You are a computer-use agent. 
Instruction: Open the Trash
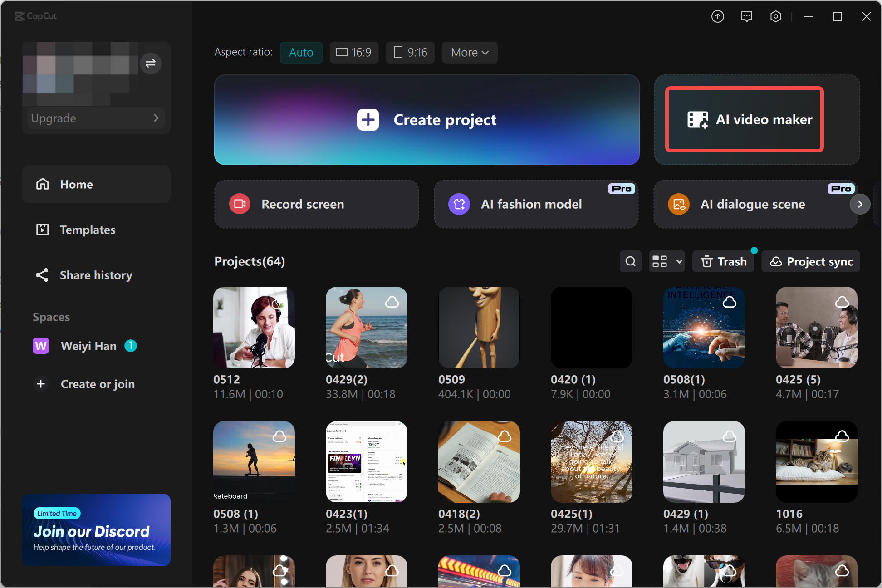pyautogui.click(x=723, y=261)
